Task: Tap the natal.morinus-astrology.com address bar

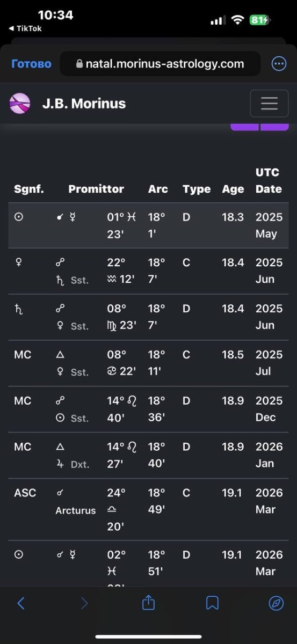Action: click(160, 64)
